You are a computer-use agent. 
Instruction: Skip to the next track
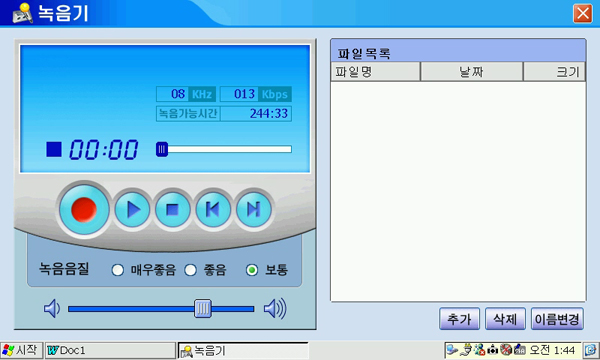click(254, 210)
